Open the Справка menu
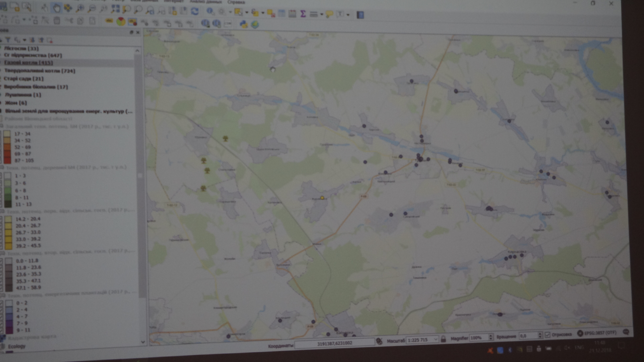The image size is (644, 362). (236, 2)
